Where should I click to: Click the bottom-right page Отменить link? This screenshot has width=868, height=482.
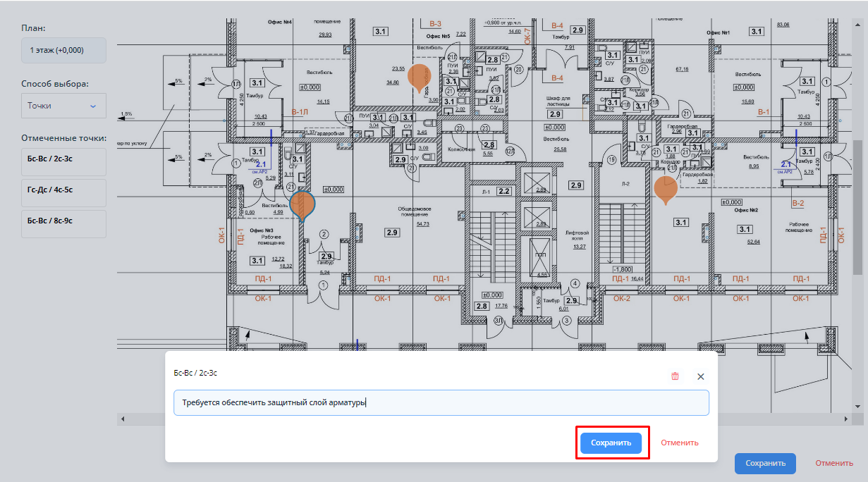[834, 464]
